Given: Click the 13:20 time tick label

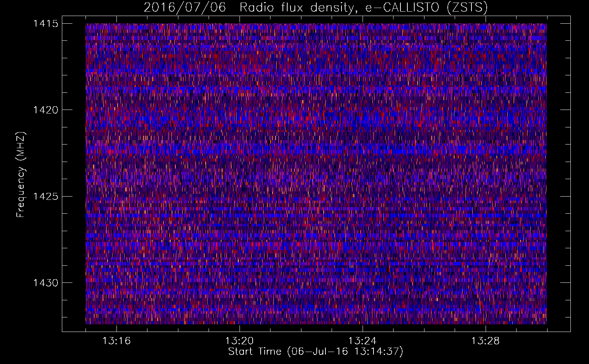Looking at the screenshot, I should (240, 341).
